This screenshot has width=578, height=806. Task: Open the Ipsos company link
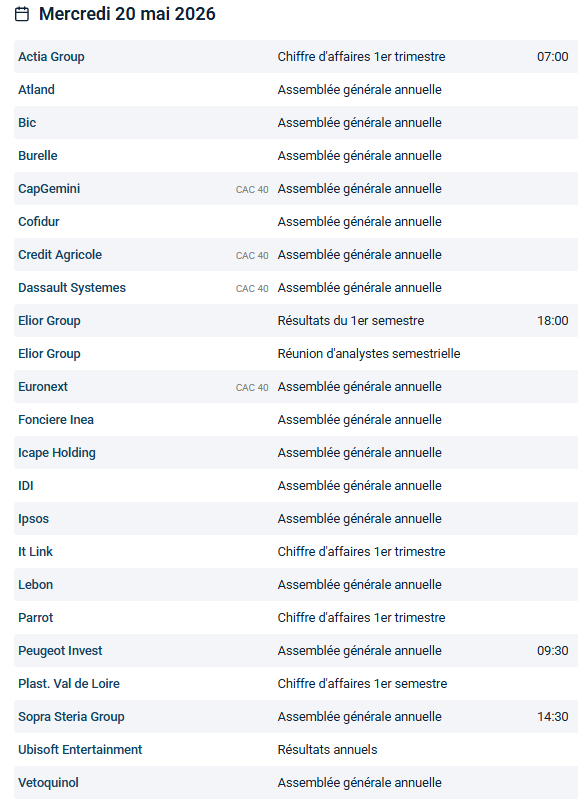33,519
